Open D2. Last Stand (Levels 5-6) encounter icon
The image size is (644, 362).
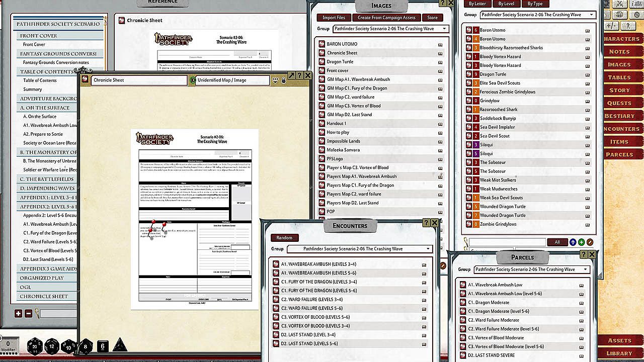[x=276, y=344]
